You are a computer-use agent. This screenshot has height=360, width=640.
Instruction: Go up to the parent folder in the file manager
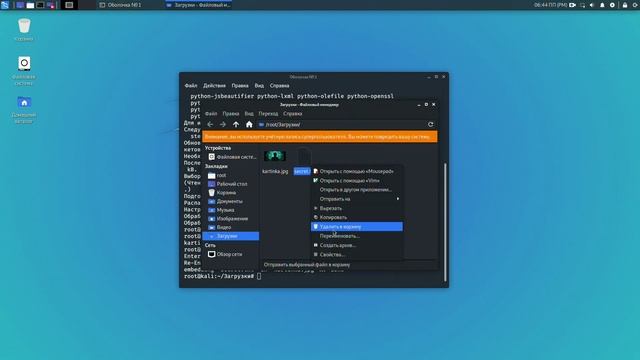click(x=236, y=124)
